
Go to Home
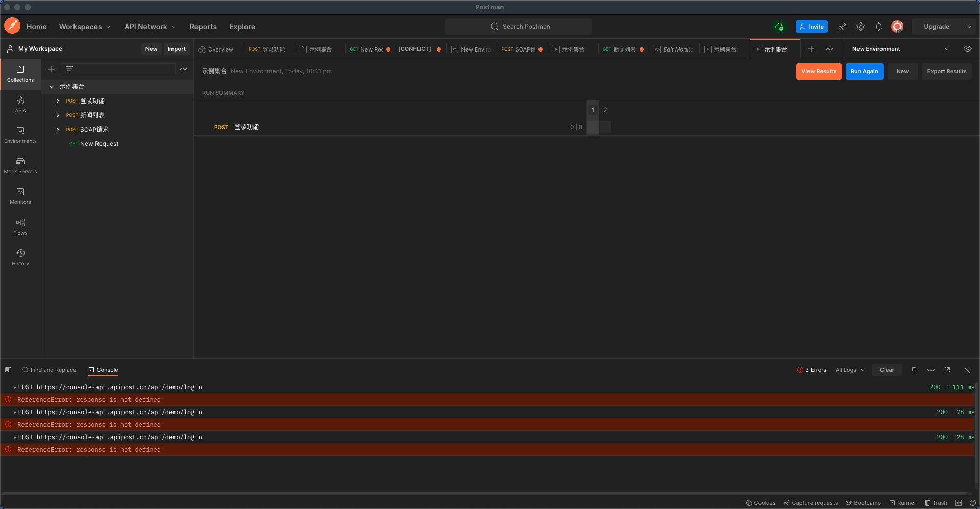pyautogui.click(x=36, y=27)
